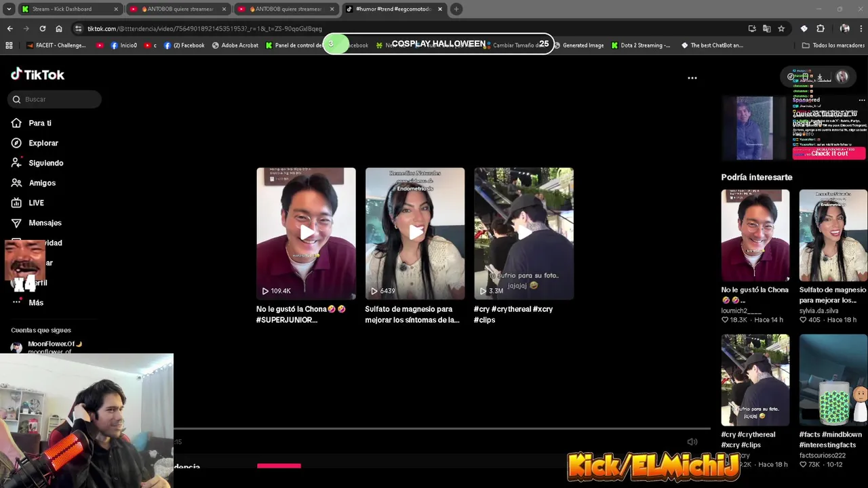Click the 73K likes heart icon
Viewport: 868px width, 488px height.
[803, 465]
